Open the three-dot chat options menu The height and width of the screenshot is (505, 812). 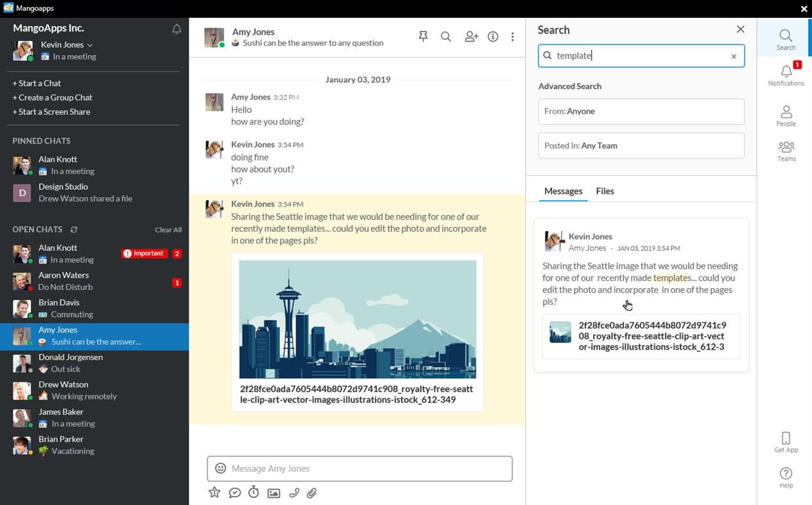point(513,37)
